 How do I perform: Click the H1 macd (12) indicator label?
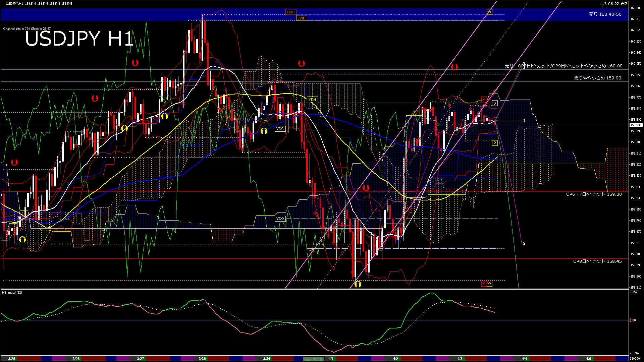tap(12, 293)
